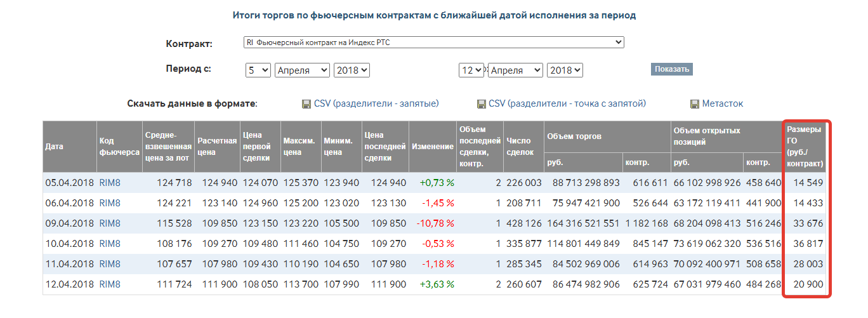Click the change value -10,78 %
Viewport: 868px width, 318px height.
pyautogui.click(x=435, y=223)
